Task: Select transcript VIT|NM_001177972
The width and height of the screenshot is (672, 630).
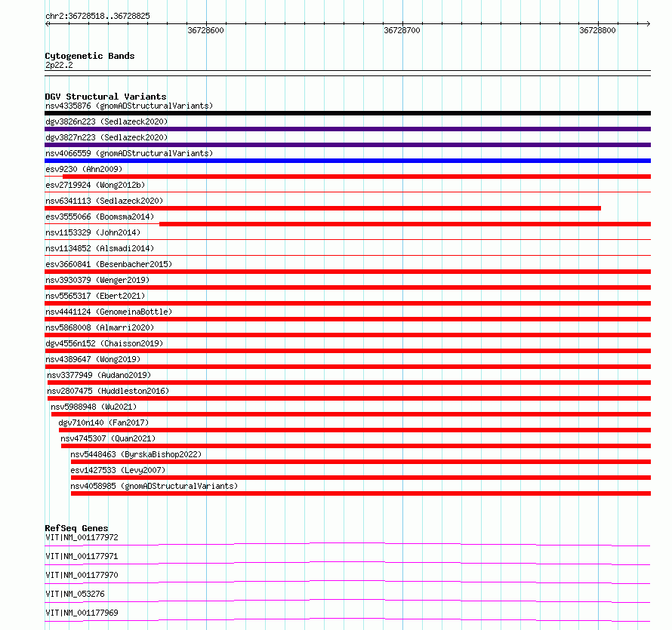Action: tap(82, 537)
